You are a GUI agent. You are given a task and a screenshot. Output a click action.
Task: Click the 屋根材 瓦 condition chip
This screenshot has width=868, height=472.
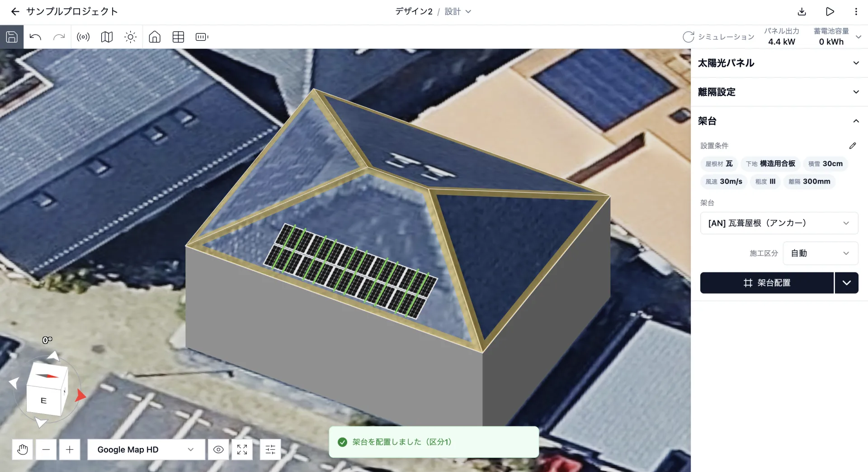pyautogui.click(x=719, y=164)
